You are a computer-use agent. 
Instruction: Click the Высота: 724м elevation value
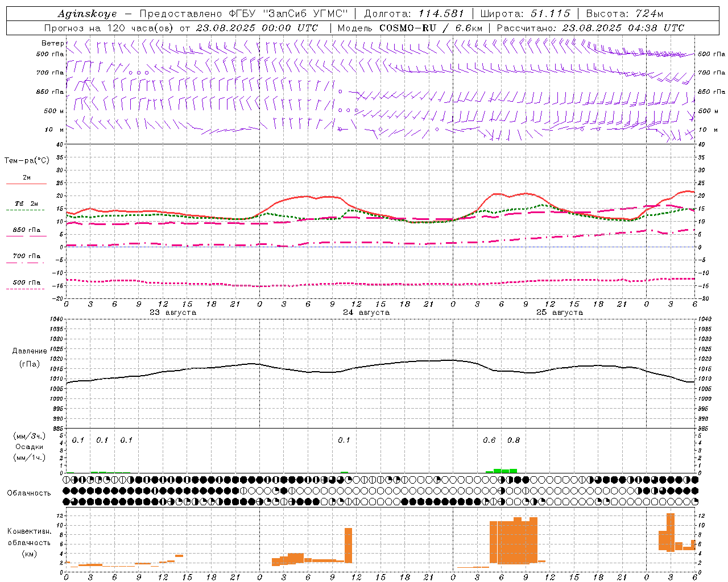pyautogui.click(x=624, y=14)
